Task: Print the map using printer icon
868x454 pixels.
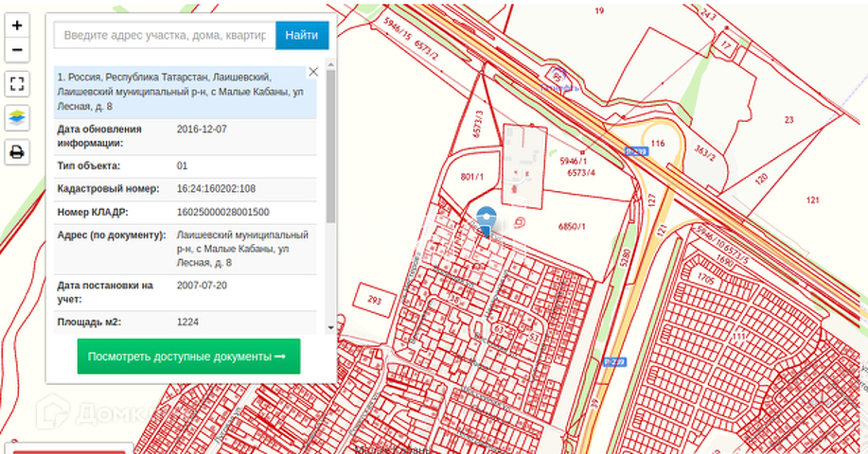Action: [17, 151]
